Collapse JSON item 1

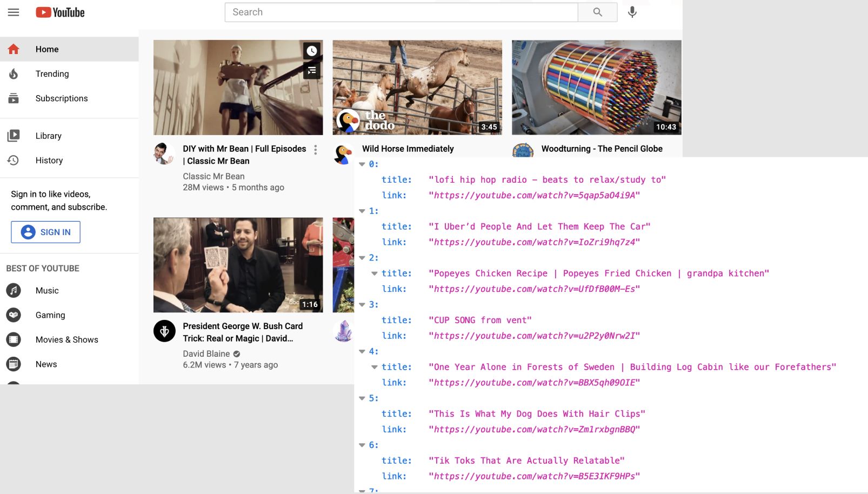[362, 211]
